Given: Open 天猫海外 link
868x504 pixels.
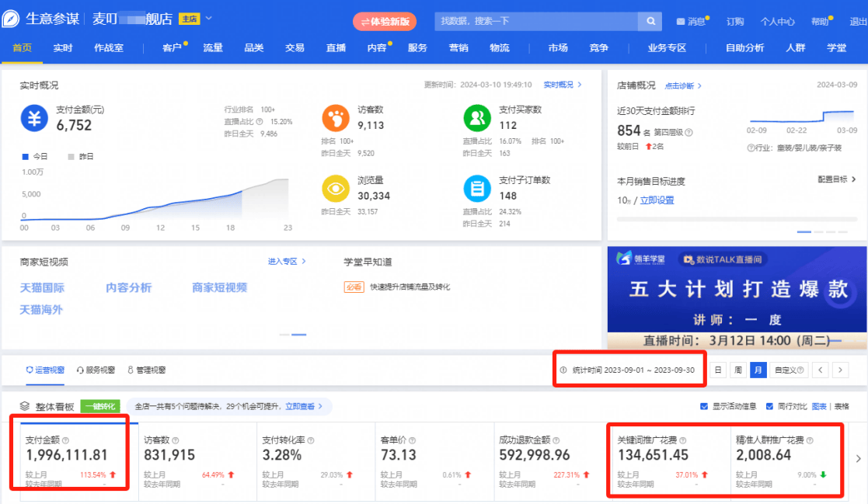Looking at the screenshot, I should pos(41,310).
